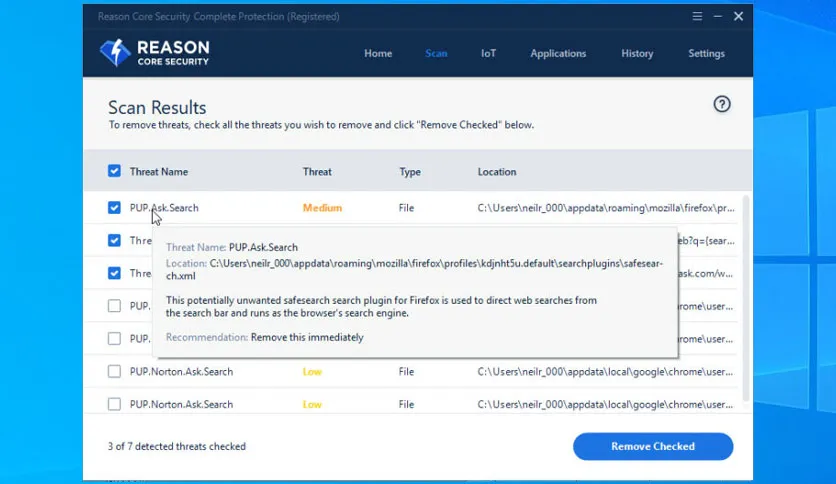Click the File type in PUP.Ask.Search row
The image size is (836, 484).
tap(406, 208)
